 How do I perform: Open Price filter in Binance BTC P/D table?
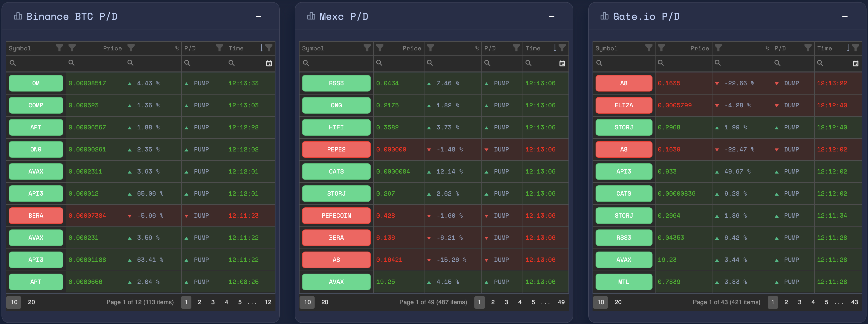pyautogui.click(x=72, y=48)
